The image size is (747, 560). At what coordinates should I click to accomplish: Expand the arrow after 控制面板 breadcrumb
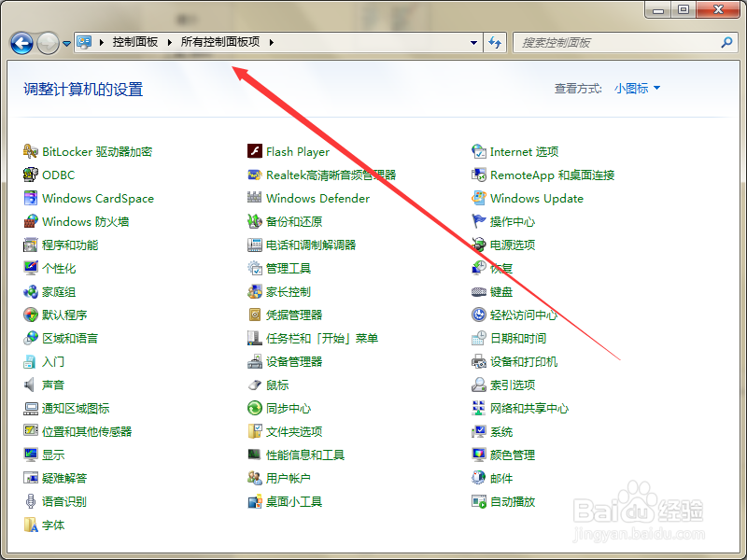(x=169, y=42)
